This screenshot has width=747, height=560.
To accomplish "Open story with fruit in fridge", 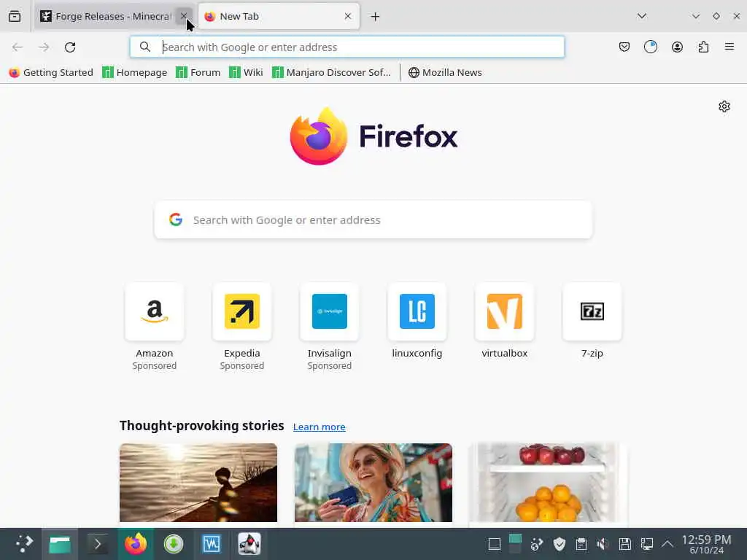I will tap(548, 483).
